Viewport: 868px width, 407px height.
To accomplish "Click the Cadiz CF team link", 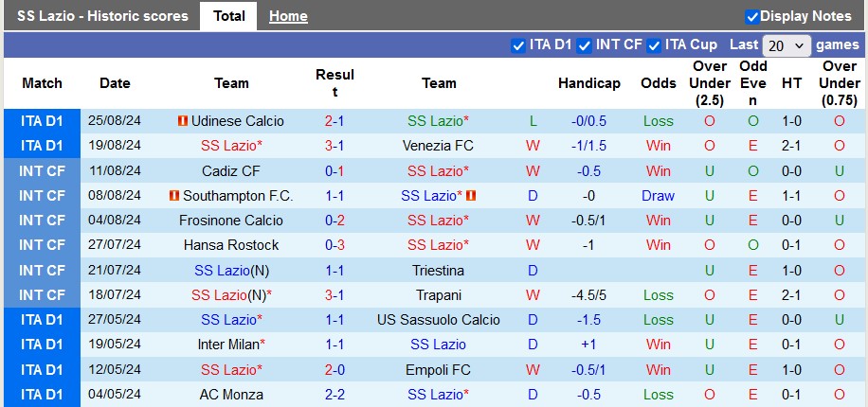I will pos(231,171).
